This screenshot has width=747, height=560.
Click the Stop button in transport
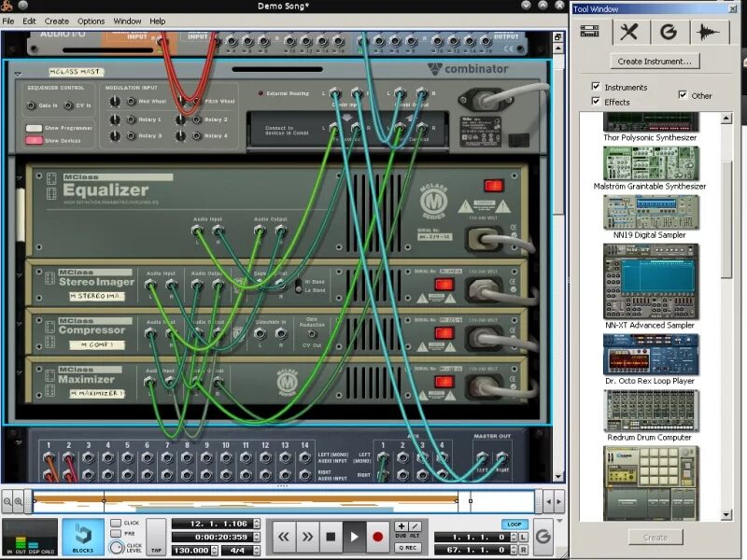pyautogui.click(x=331, y=537)
